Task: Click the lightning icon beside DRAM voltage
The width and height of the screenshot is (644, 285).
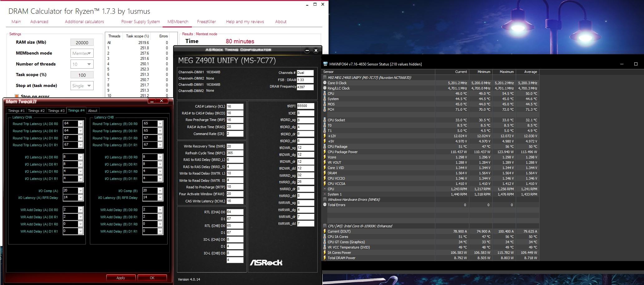Action: point(325,173)
